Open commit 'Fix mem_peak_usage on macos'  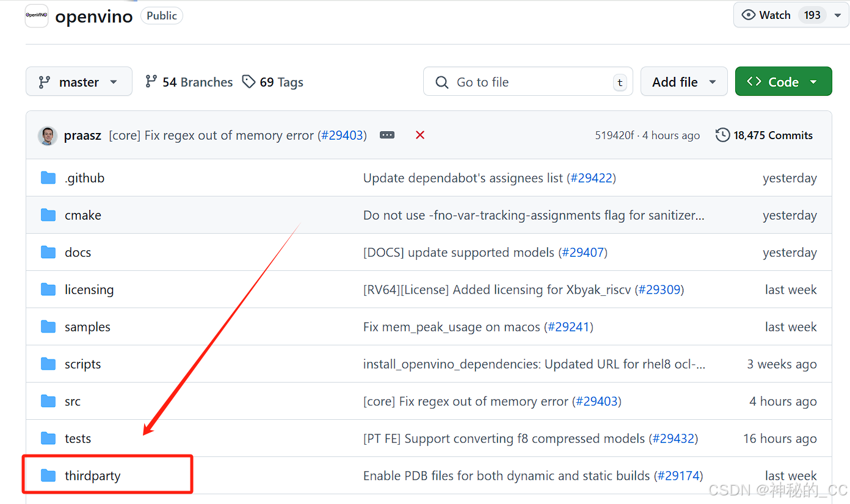coord(452,327)
